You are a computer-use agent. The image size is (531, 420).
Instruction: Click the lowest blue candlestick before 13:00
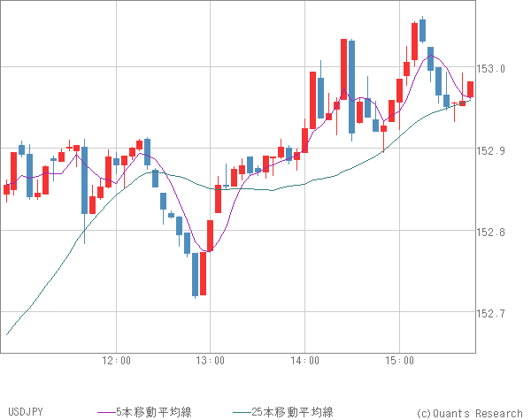[195, 274]
